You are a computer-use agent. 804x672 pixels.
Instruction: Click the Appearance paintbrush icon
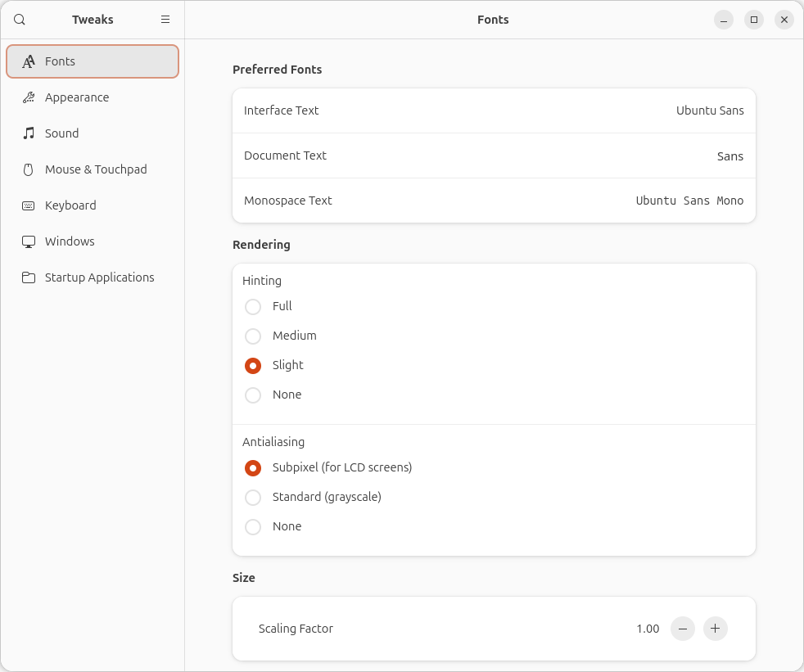coord(29,97)
